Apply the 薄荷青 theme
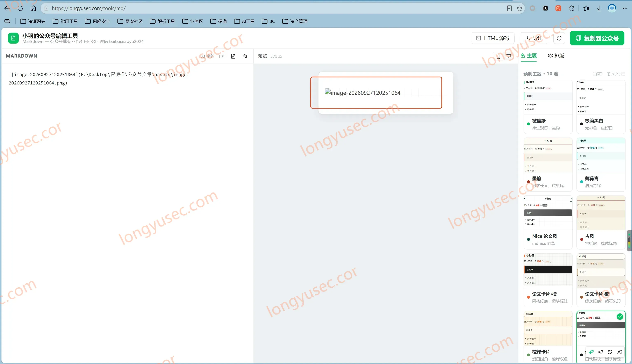 [601, 164]
